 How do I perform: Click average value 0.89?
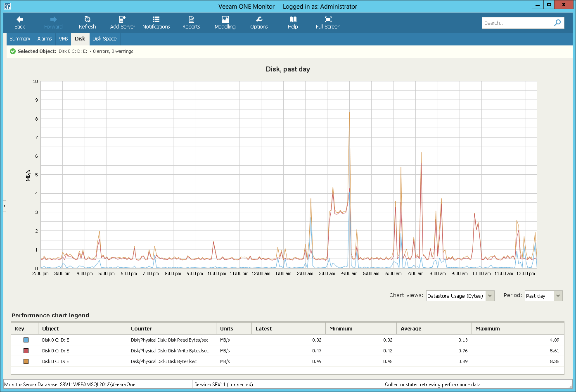click(x=463, y=361)
